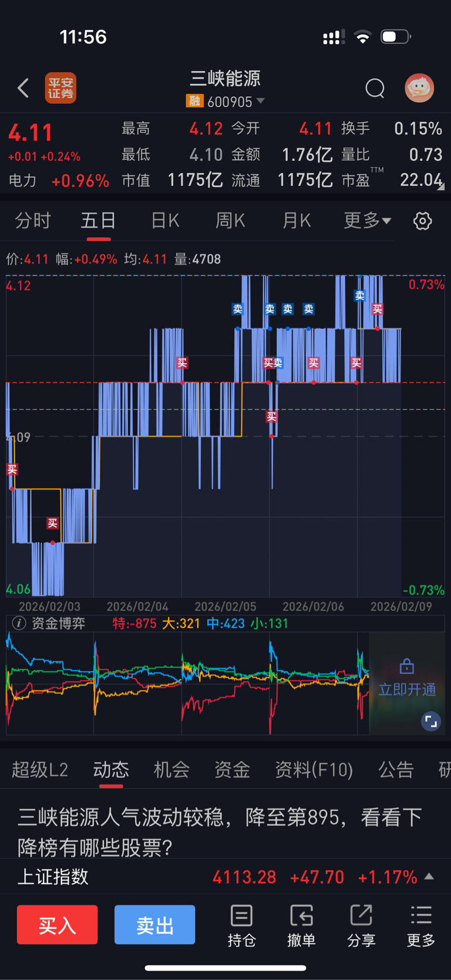
Task: Open the bottom 更多 menu icon
Action: pos(421,925)
